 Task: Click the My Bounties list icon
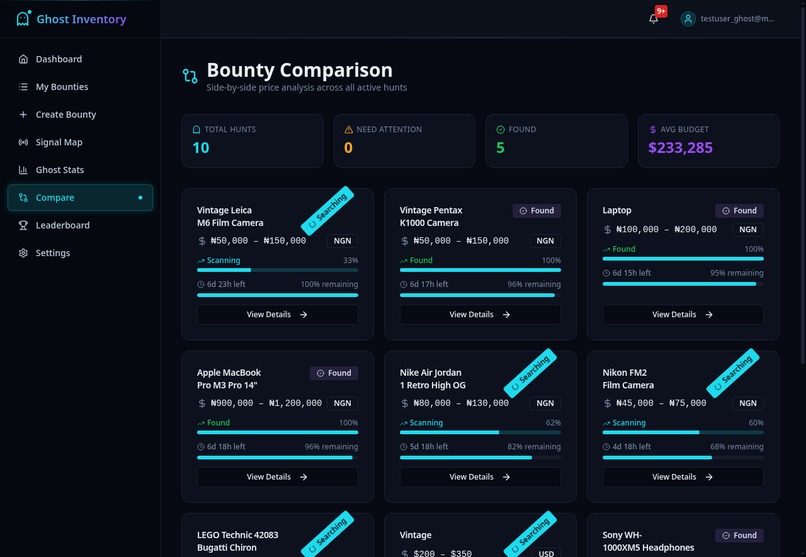tap(23, 87)
